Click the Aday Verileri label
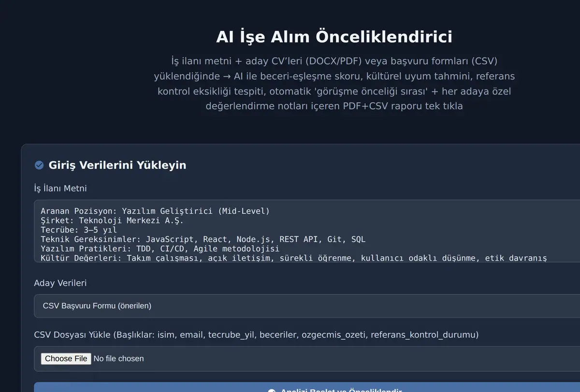The width and height of the screenshot is (580, 392). click(x=60, y=283)
